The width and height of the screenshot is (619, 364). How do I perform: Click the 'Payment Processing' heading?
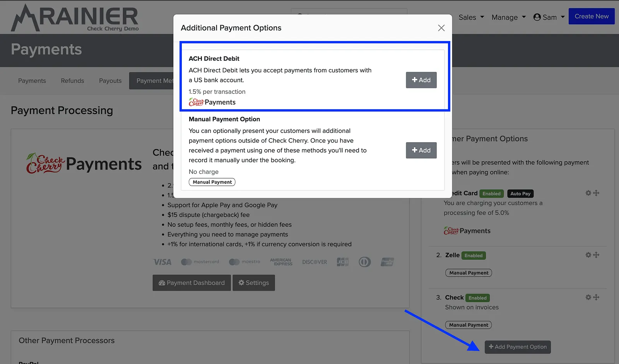tap(62, 111)
